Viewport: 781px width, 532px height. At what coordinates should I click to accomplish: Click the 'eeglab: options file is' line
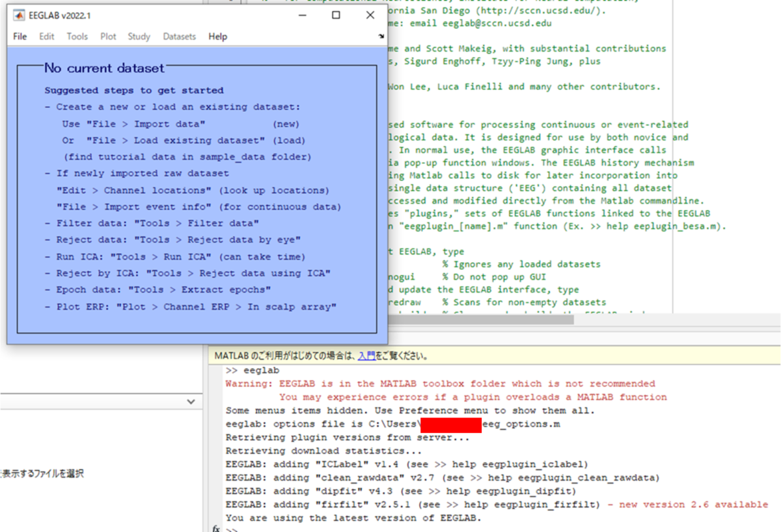tap(393, 424)
